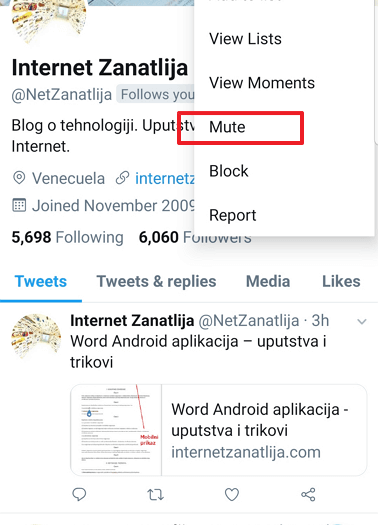Open internetzanatlija.com link card
This screenshot has width=378, height=525.
219,430
